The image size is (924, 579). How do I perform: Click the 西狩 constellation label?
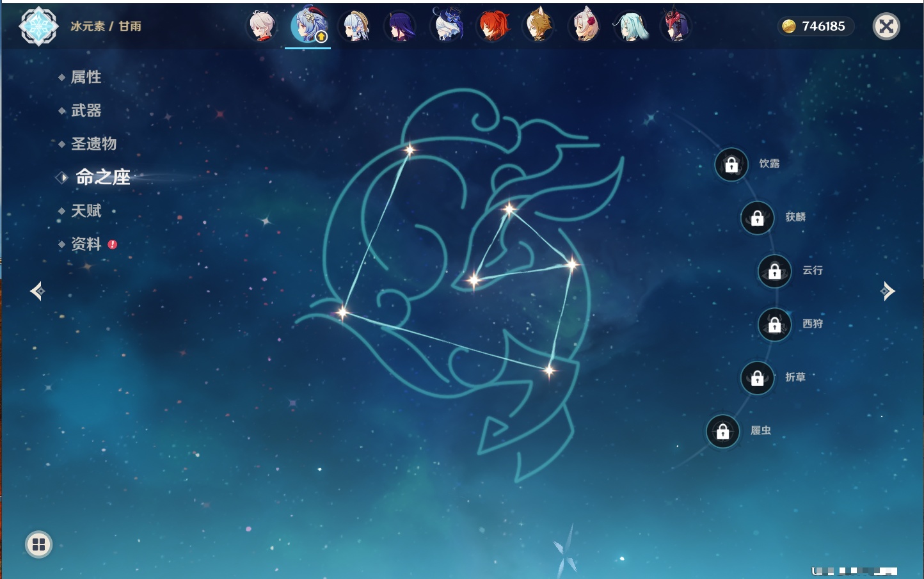pyautogui.click(x=813, y=324)
